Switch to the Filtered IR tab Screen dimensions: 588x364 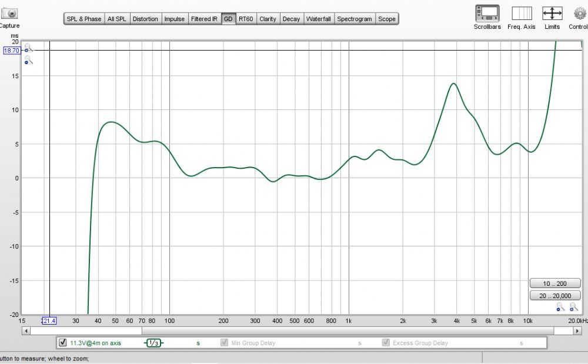pyautogui.click(x=204, y=19)
